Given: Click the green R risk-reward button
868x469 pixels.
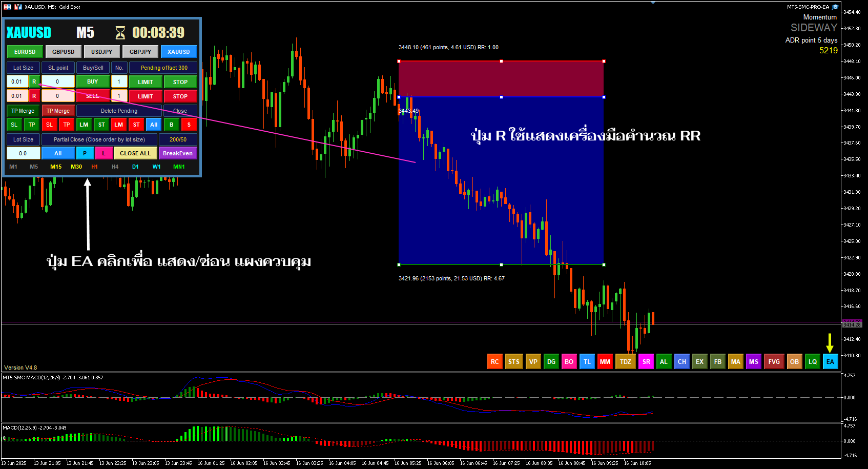Looking at the screenshot, I should 34,81.
